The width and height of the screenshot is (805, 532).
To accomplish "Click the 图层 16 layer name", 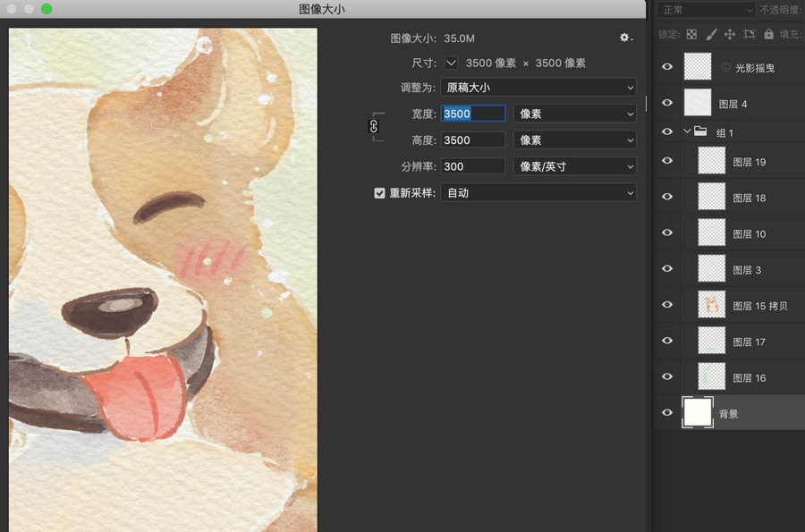I will (x=749, y=378).
